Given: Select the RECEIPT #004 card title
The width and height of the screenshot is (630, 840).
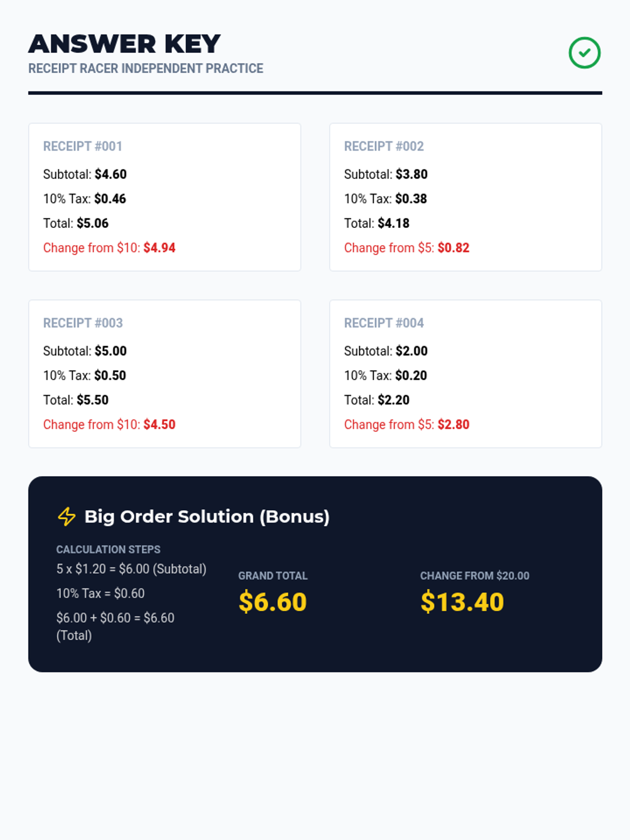Looking at the screenshot, I should pos(384,323).
